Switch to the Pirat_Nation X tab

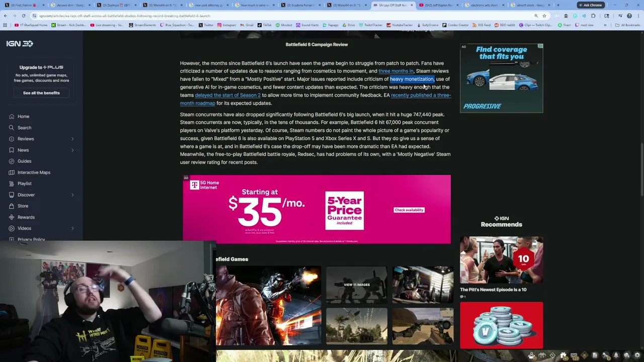coord(23,5)
